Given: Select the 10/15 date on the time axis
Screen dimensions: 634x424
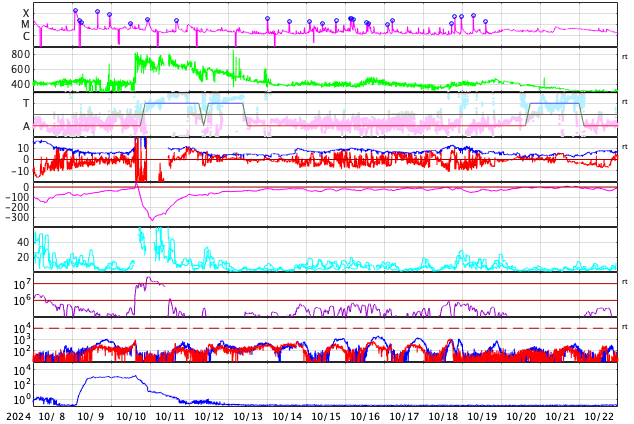Looking at the screenshot, I should 327,416.
